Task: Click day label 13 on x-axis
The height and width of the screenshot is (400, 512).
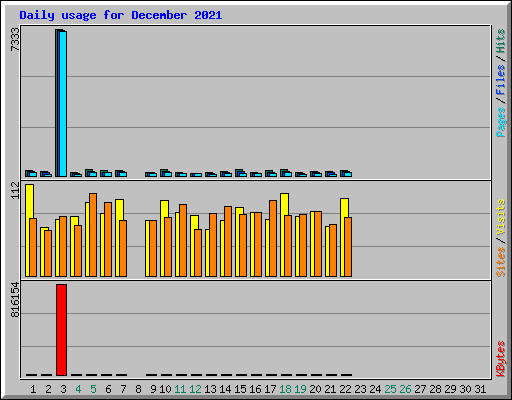Action: (x=210, y=389)
